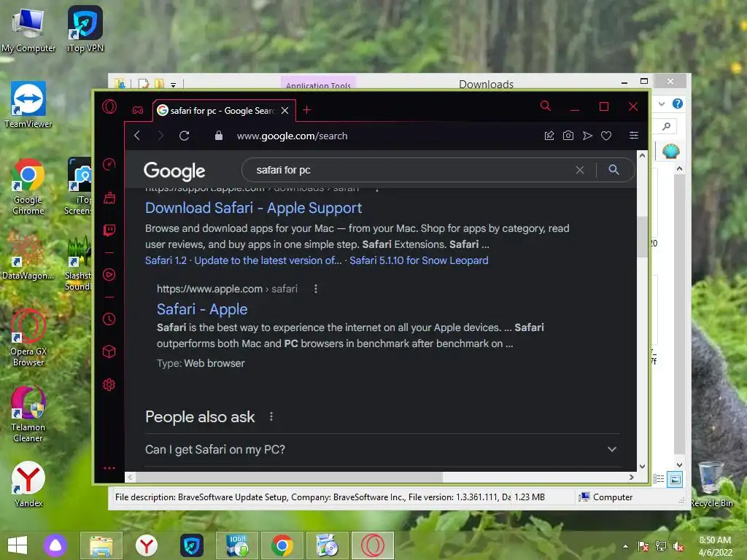Click the site security padlock icon

click(x=219, y=136)
